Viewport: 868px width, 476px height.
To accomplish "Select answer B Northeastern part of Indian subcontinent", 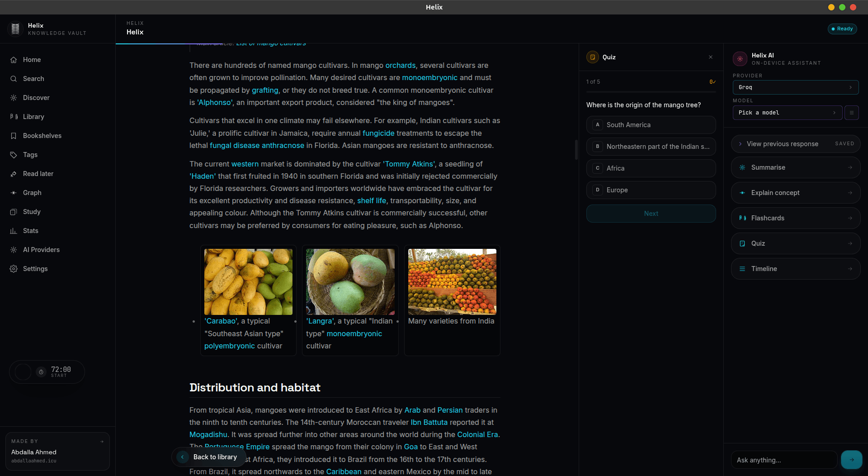I will [x=651, y=147].
